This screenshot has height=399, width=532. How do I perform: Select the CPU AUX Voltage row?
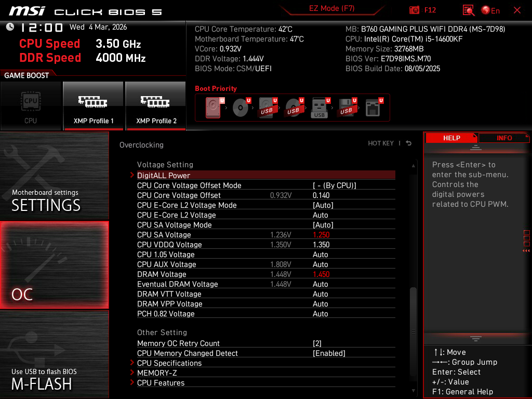(x=265, y=264)
